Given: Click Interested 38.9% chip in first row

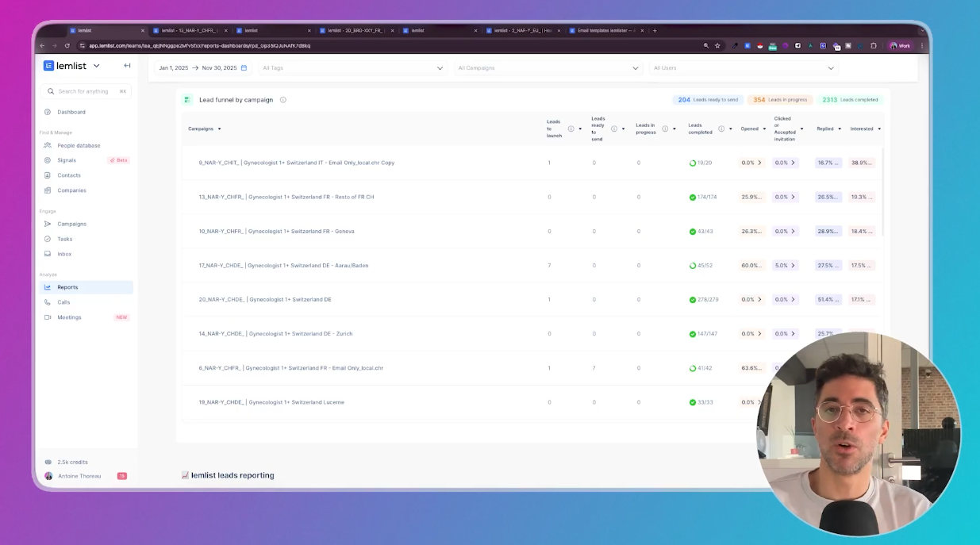Looking at the screenshot, I should point(863,163).
